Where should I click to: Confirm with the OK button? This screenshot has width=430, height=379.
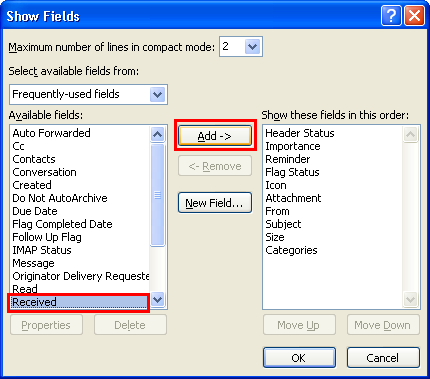coord(299,358)
